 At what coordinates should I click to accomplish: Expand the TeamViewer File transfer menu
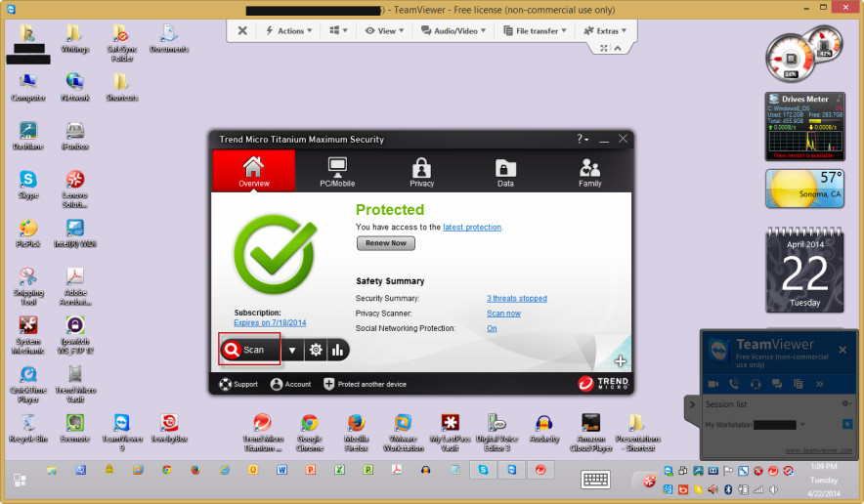coord(536,30)
